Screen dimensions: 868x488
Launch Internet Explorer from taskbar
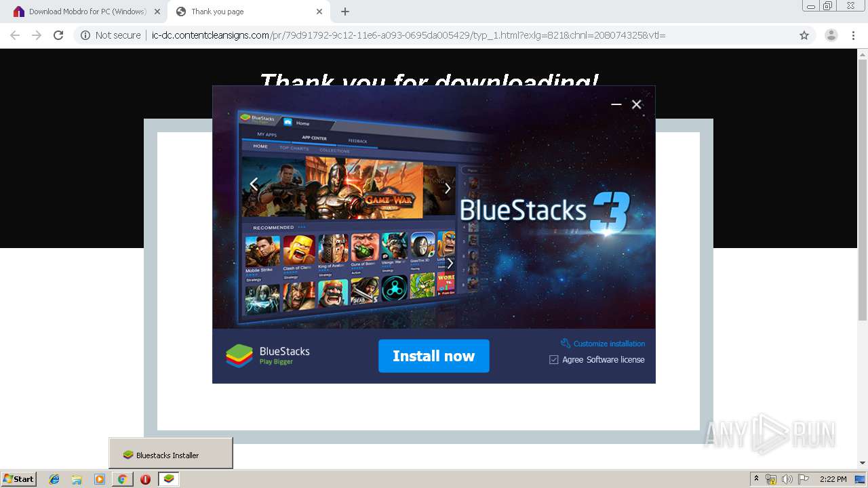[x=54, y=479]
